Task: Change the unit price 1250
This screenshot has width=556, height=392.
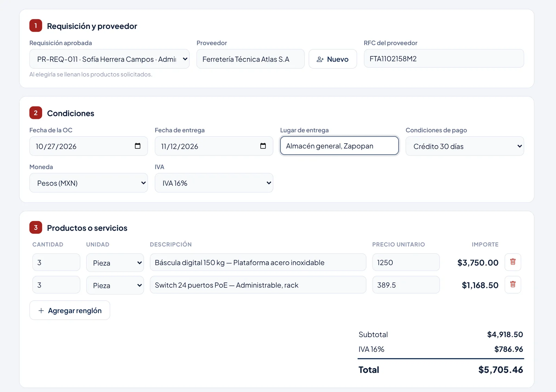Action: (x=406, y=262)
